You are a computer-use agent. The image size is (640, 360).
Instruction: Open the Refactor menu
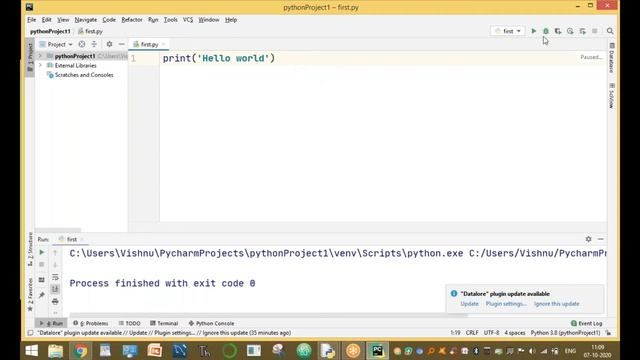132,20
